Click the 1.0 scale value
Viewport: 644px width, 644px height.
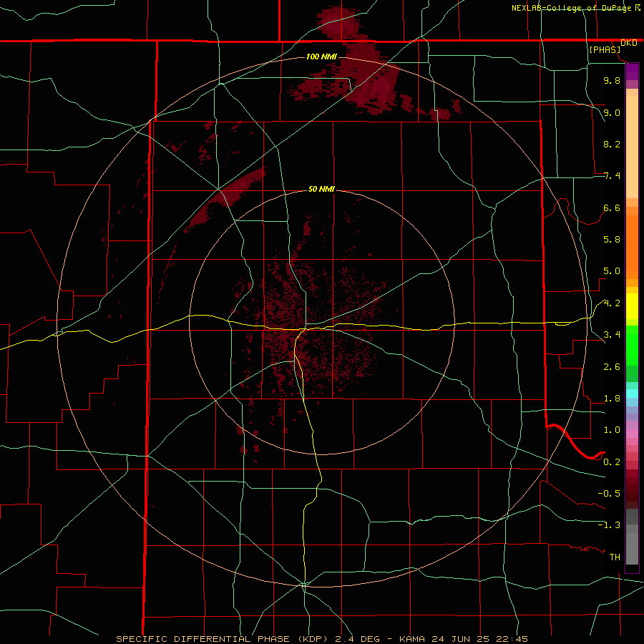[612, 430]
